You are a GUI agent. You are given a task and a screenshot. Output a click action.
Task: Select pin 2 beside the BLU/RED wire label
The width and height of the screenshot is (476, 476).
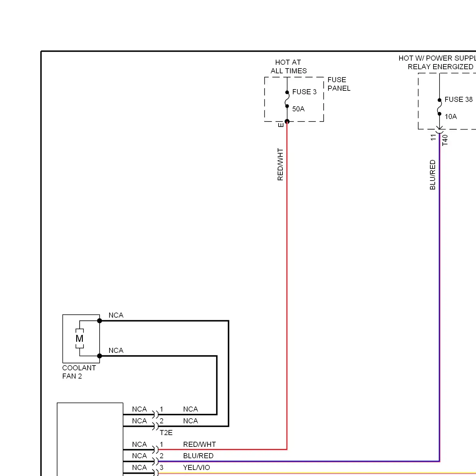[x=162, y=456]
